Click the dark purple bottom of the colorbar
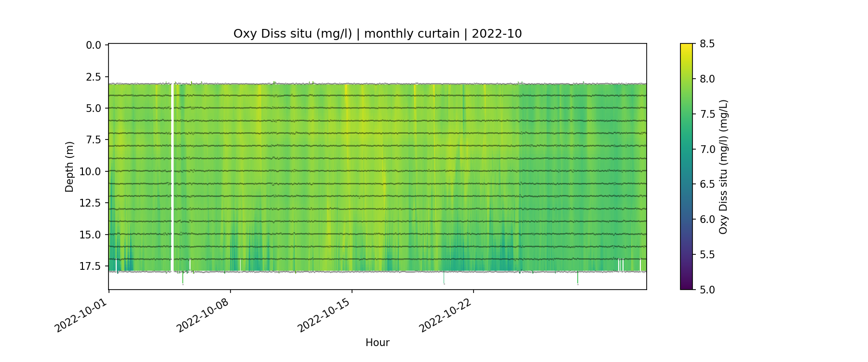The image size is (868, 362). (686, 286)
